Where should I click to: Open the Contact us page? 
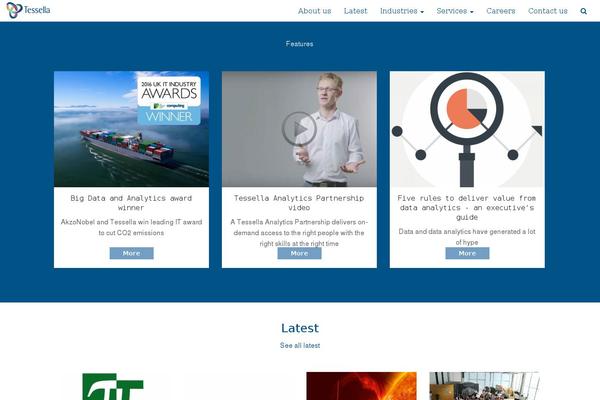(x=548, y=11)
